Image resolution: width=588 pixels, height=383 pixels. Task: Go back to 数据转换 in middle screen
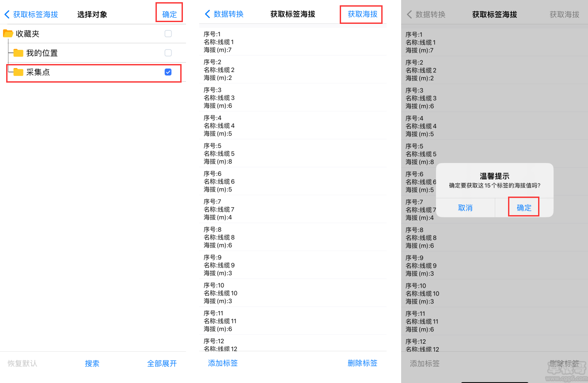[x=229, y=14]
